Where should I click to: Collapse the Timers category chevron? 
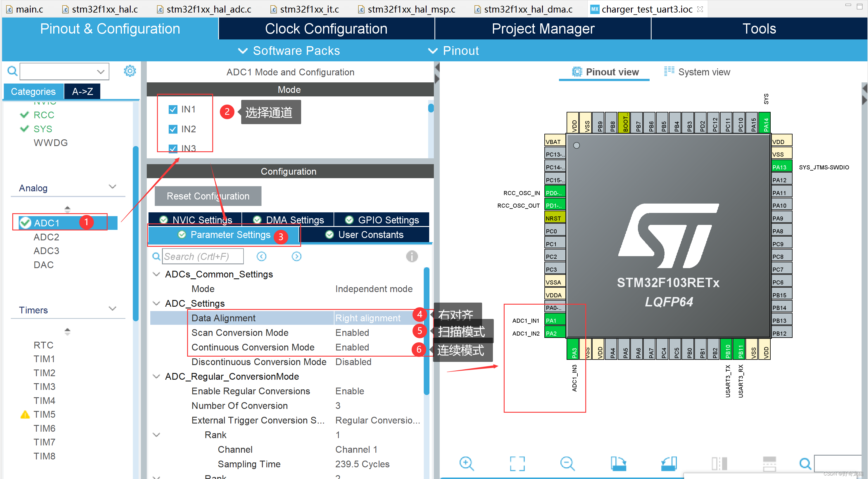[113, 308]
